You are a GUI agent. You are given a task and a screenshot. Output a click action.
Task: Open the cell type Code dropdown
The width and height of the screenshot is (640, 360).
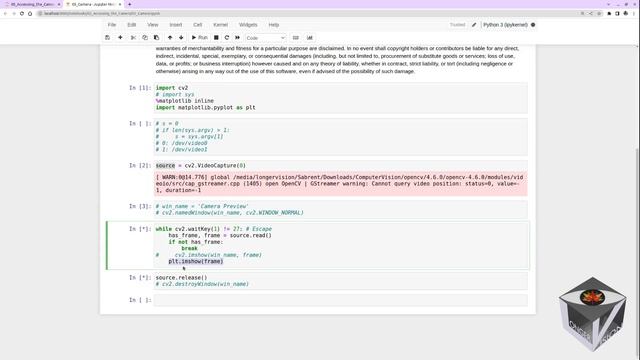point(265,38)
